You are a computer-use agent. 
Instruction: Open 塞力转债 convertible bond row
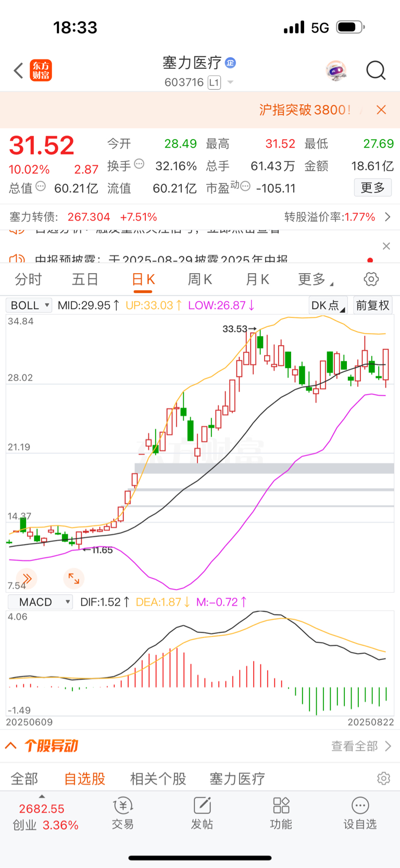83,217
